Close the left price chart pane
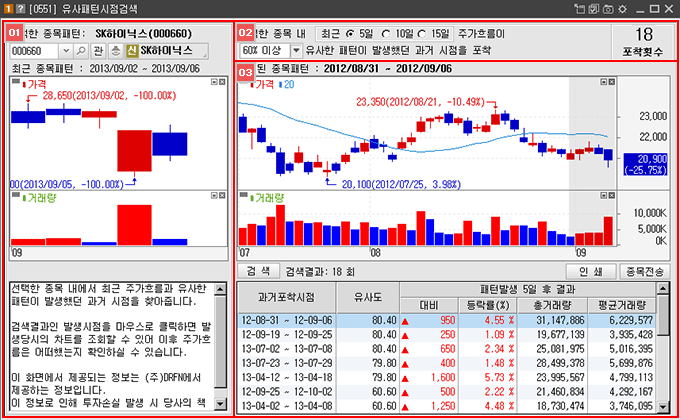680x420 pixels. [x=222, y=82]
